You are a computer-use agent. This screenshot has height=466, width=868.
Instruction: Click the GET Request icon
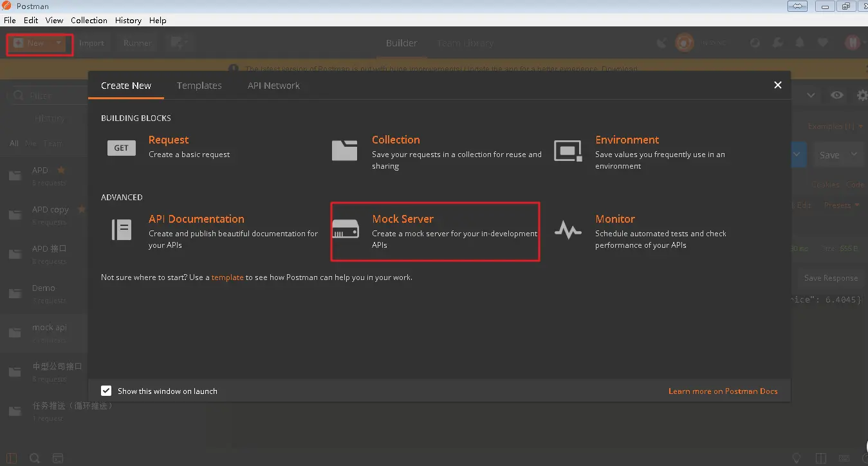coord(122,148)
